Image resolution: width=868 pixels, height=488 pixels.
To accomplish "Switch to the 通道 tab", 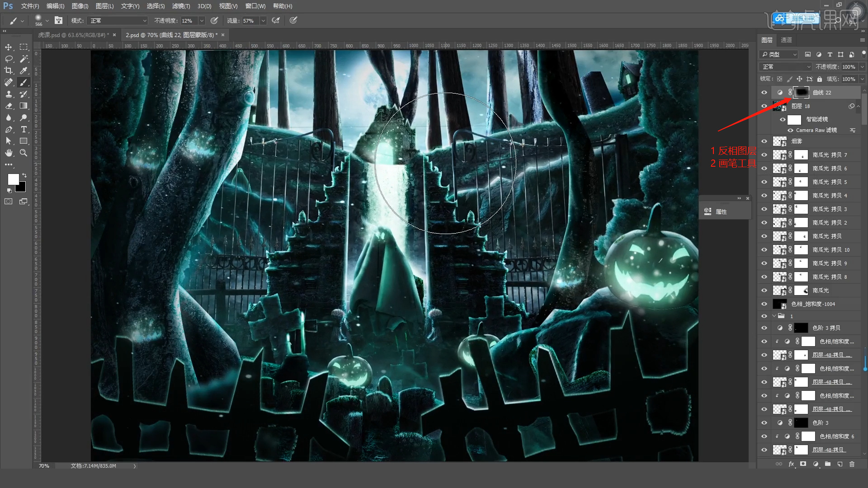I will [786, 40].
